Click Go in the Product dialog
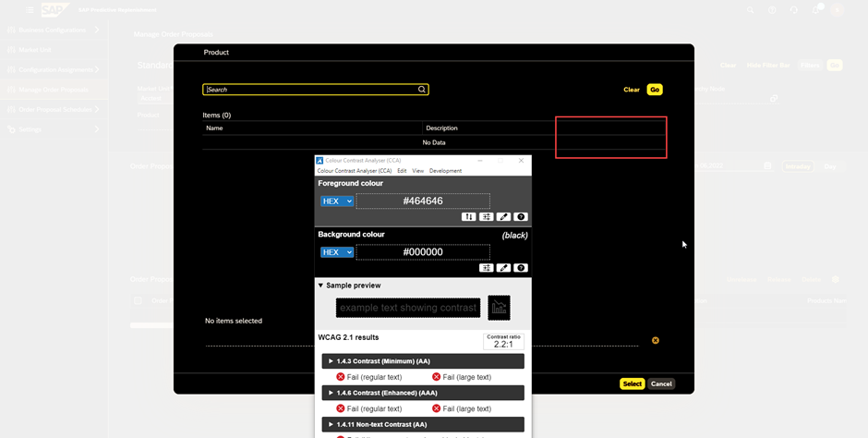The width and height of the screenshot is (868, 438). coord(655,89)
